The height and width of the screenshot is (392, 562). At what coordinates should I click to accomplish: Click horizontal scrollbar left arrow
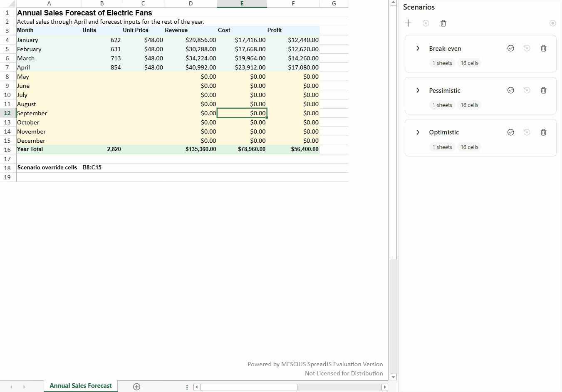[x=197, y=387]
